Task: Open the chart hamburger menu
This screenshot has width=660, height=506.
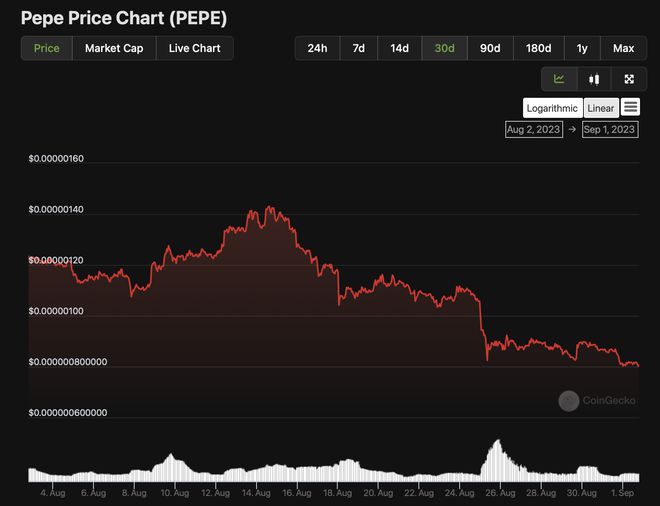Action: [630, 107]
